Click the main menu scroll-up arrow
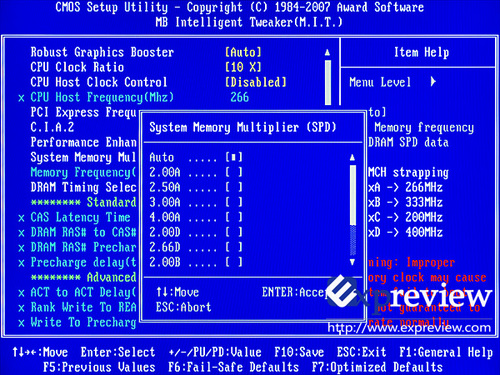Image resolution: width=500 pixels, height=375 pixels. coord(328,52)
